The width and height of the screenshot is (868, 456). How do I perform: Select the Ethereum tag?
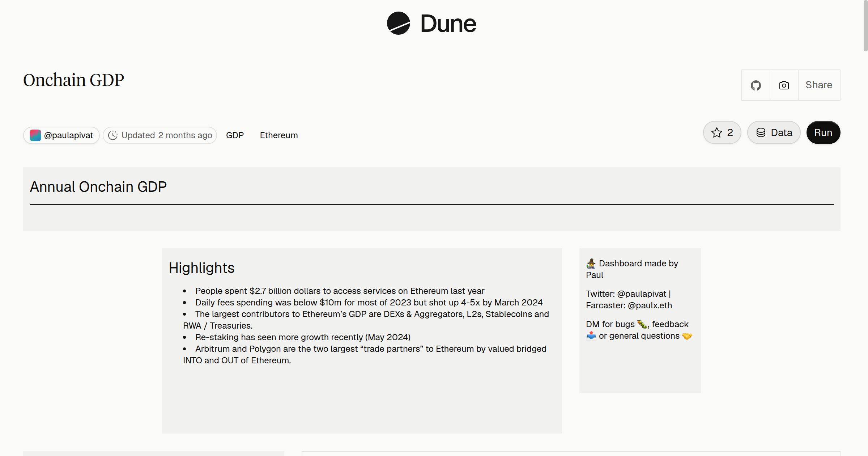pyautogui.click(x=279, y=135)
